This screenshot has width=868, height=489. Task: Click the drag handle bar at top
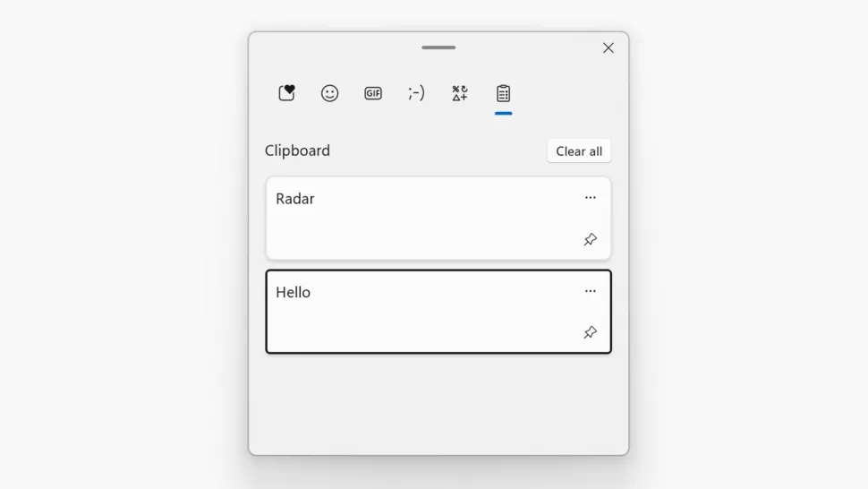click(438, 47)
